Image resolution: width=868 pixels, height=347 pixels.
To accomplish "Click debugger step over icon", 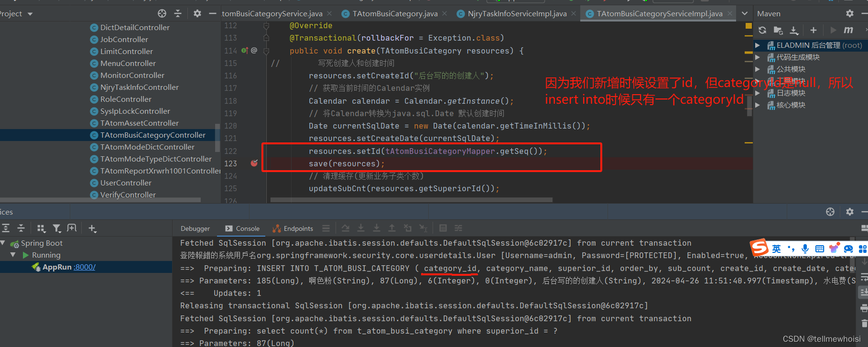I will tap(346, 228).
